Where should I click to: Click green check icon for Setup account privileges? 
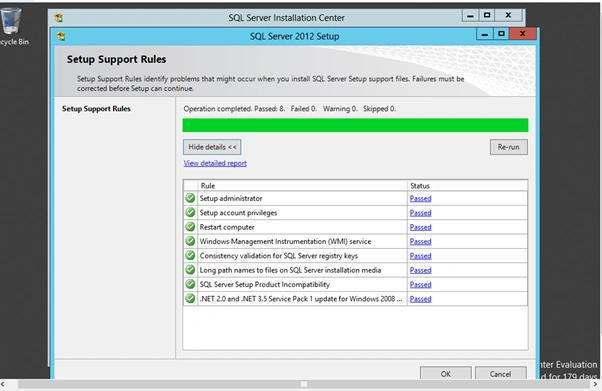(190, 212)
